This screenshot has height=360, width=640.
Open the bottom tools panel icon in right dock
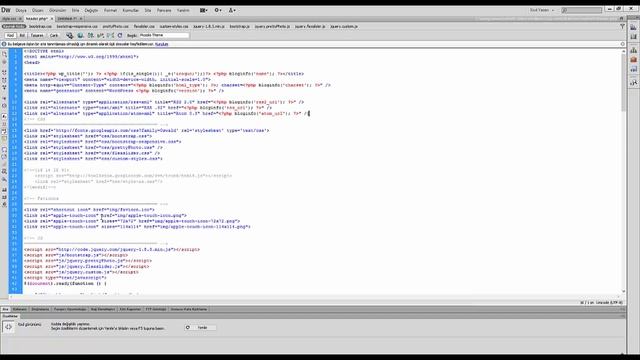(633, 82)
